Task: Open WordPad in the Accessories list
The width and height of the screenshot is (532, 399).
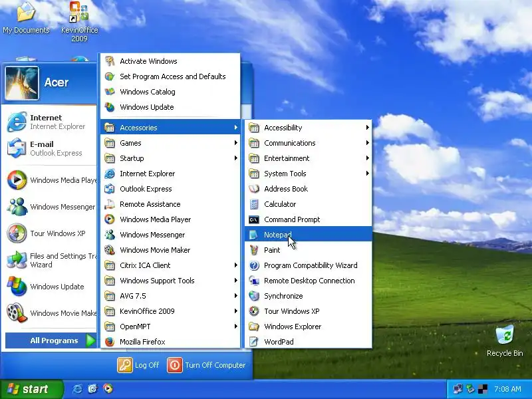Action: 308,342
